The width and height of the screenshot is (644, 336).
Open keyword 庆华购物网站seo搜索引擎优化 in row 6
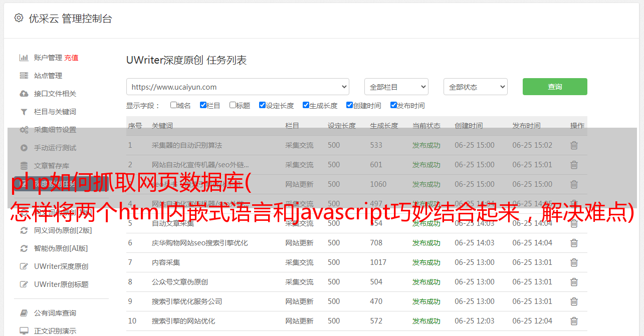[x=199, y=243]
